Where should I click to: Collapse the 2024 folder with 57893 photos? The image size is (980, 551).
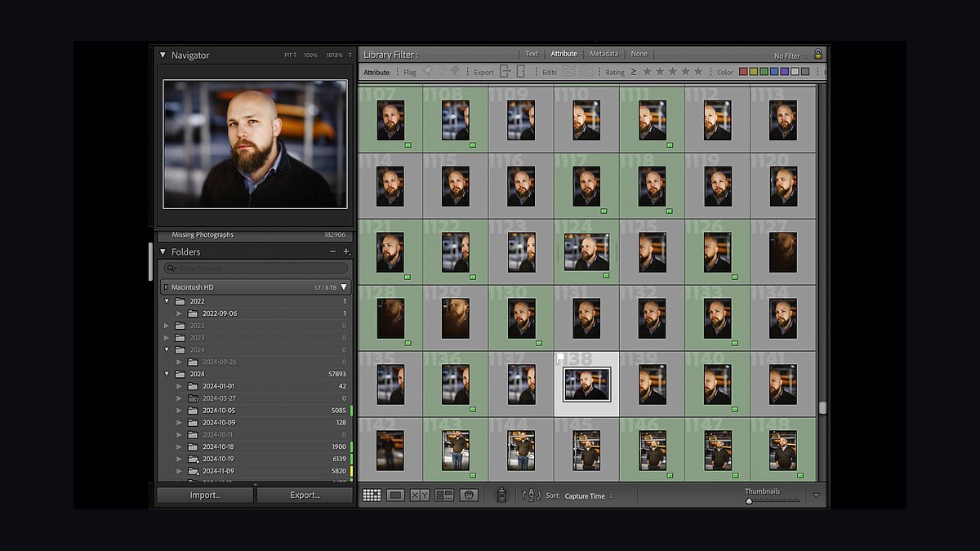coord(167,374)
